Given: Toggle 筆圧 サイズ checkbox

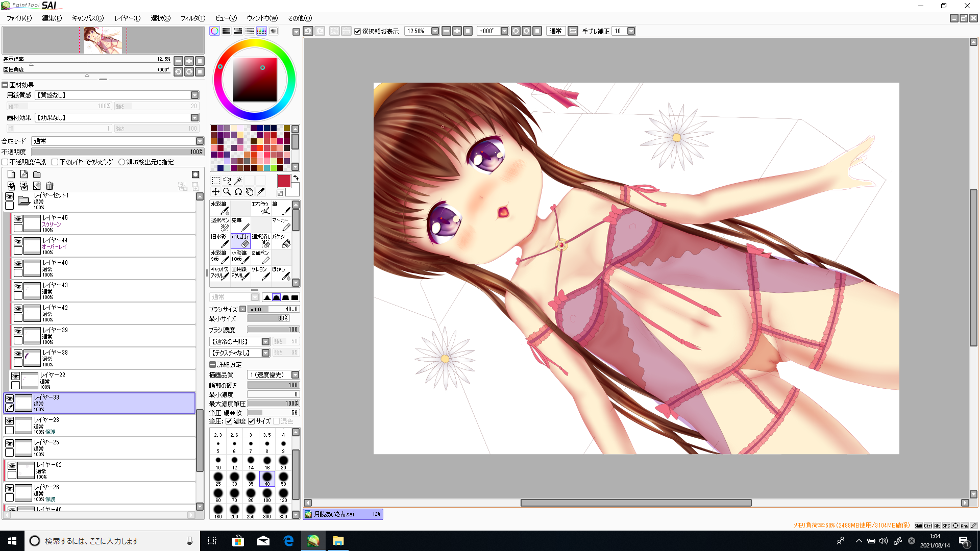Looking at the screenshot, I should [252, 421].
